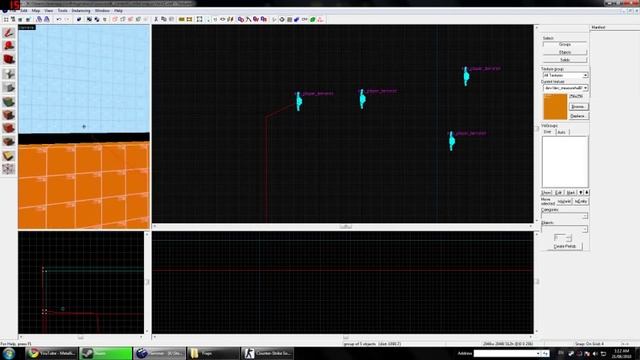
Task: Open the Map menu
Action: coord(36,11)
